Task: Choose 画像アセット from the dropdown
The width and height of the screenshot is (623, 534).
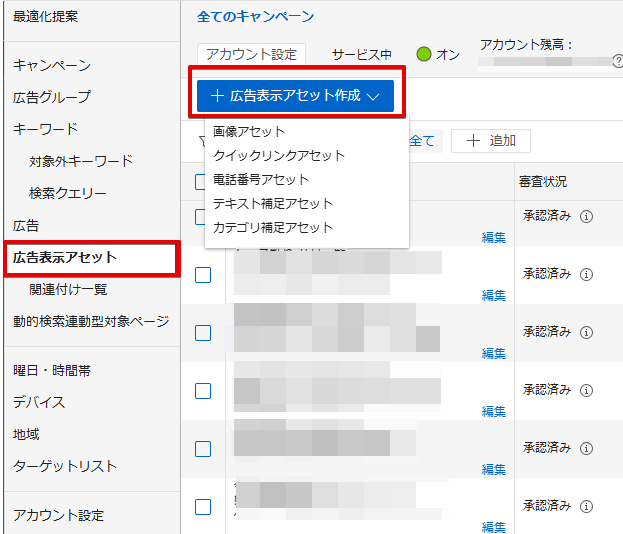Action: (x=249, y=131)
